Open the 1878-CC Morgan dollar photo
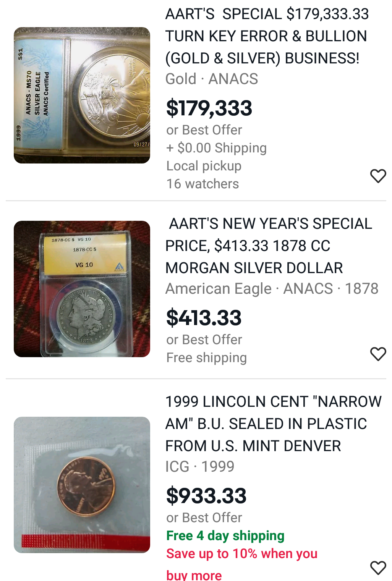 [82, 289]
